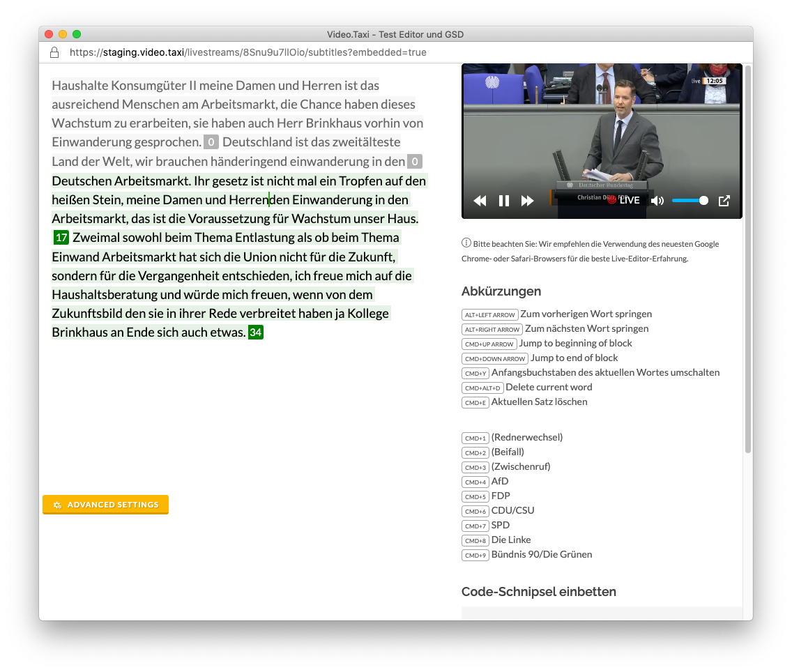Close the Video.Taxi window
The width and height of the screenshot is (792, 672).
pos(49,34)
